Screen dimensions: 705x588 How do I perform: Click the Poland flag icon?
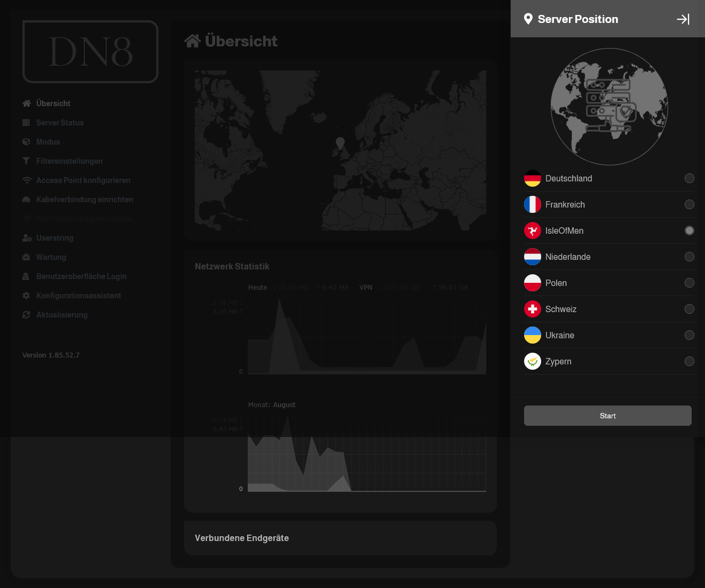[x=532, y=283]
